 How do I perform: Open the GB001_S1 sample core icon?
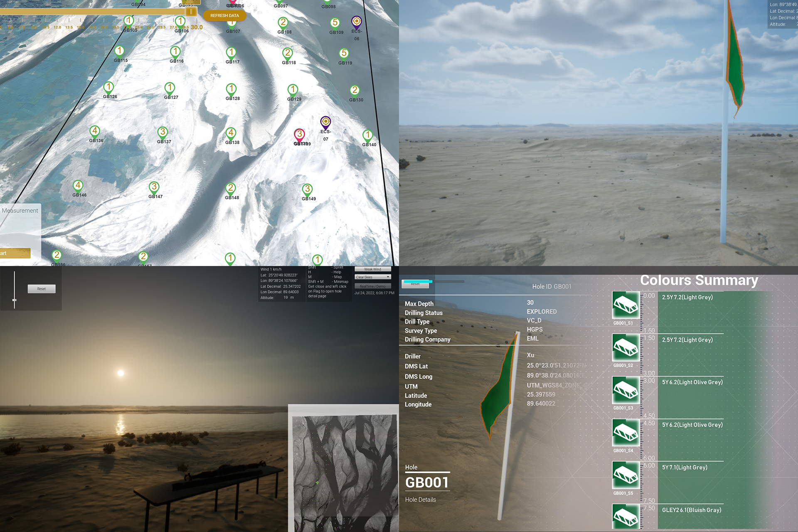click(626, 305)
